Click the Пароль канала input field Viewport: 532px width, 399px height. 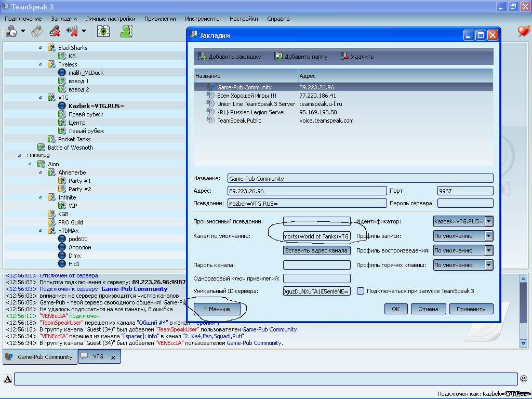coord(317,265)
